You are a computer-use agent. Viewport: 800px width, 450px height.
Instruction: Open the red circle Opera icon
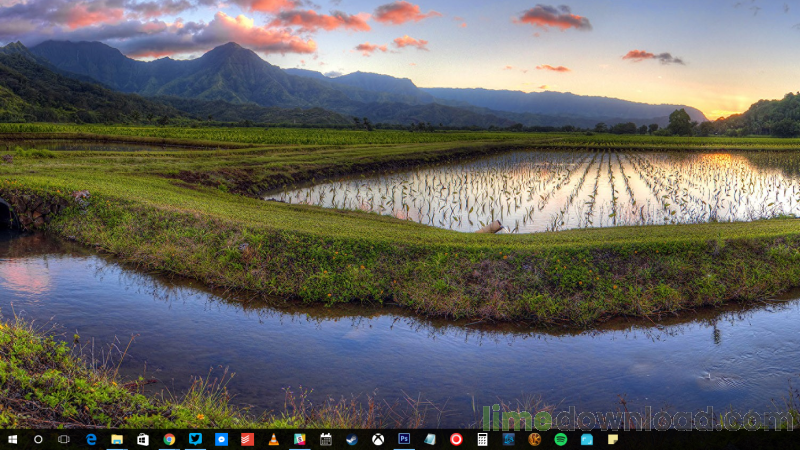(456, 439)
